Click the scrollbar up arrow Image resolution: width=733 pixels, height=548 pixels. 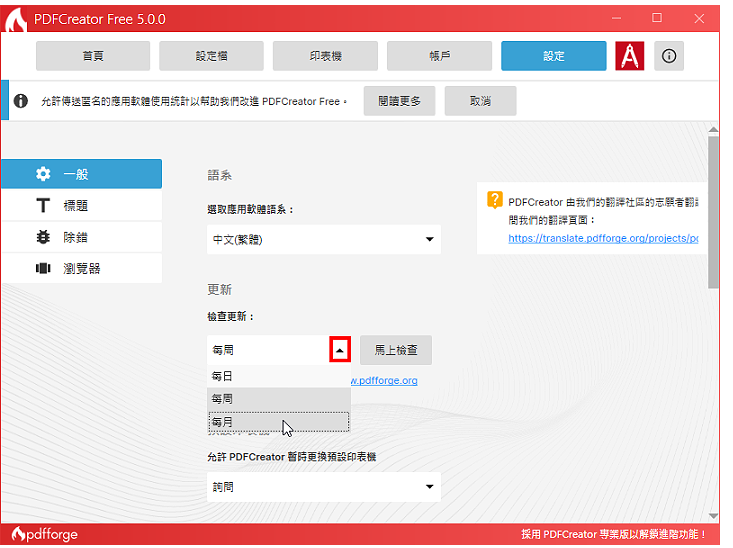(x=713, y=130)
